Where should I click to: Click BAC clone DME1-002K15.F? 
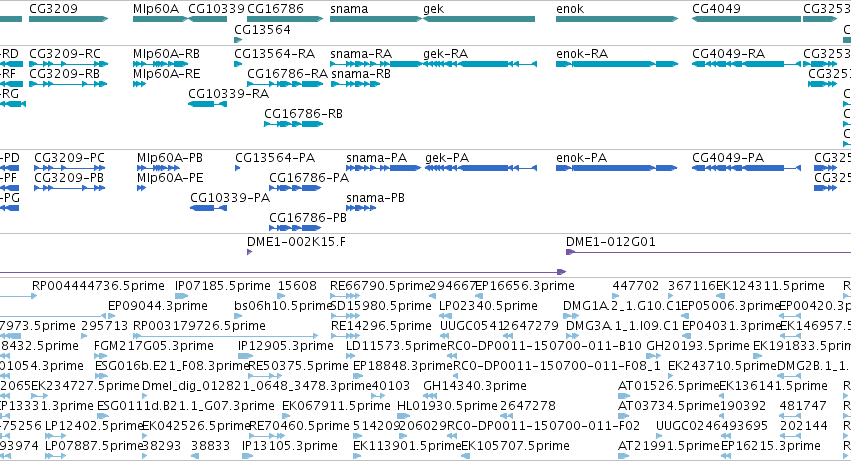(x=296, y=242)
